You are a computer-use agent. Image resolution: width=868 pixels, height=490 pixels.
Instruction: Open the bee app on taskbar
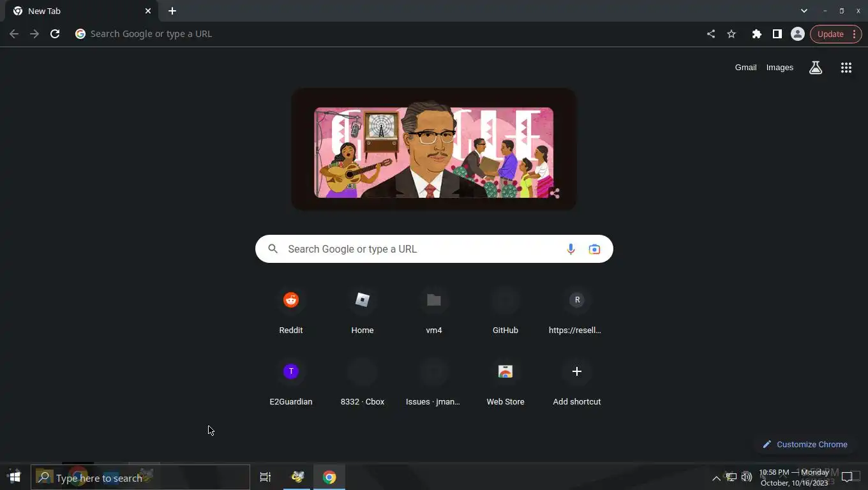coord(297,477)
